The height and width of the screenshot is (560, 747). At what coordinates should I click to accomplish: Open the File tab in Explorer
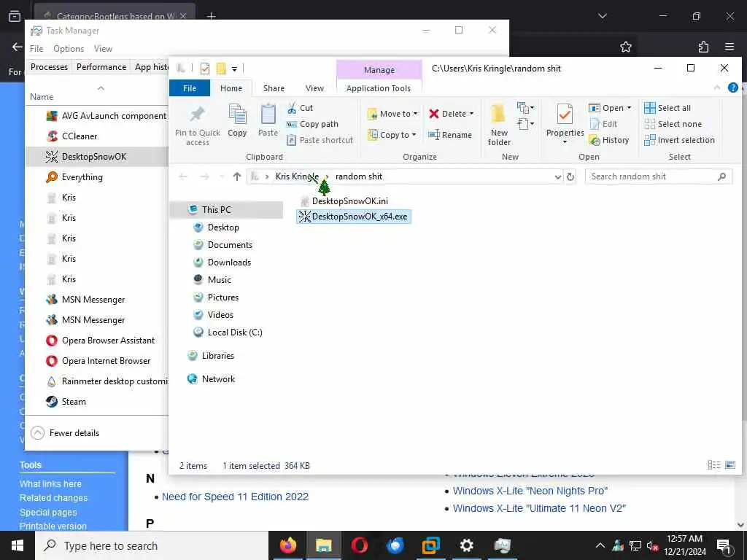click(x=190, y=88)
